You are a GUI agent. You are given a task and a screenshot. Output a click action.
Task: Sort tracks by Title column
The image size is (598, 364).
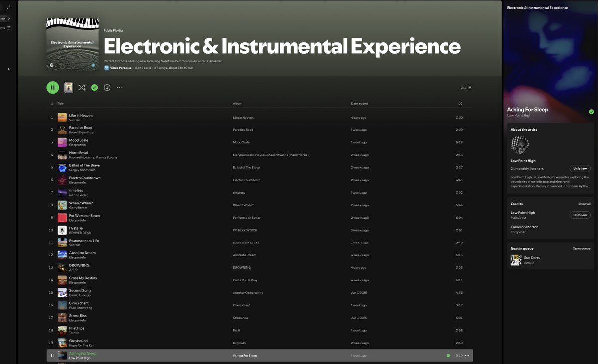pos(60,103)
